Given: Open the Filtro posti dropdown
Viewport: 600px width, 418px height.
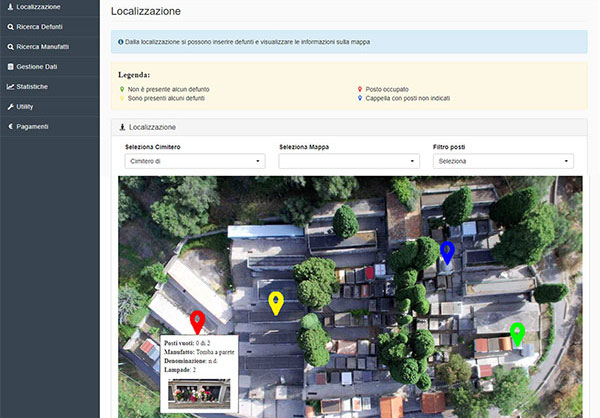Looking at the screenshot, I should point(503,161).
